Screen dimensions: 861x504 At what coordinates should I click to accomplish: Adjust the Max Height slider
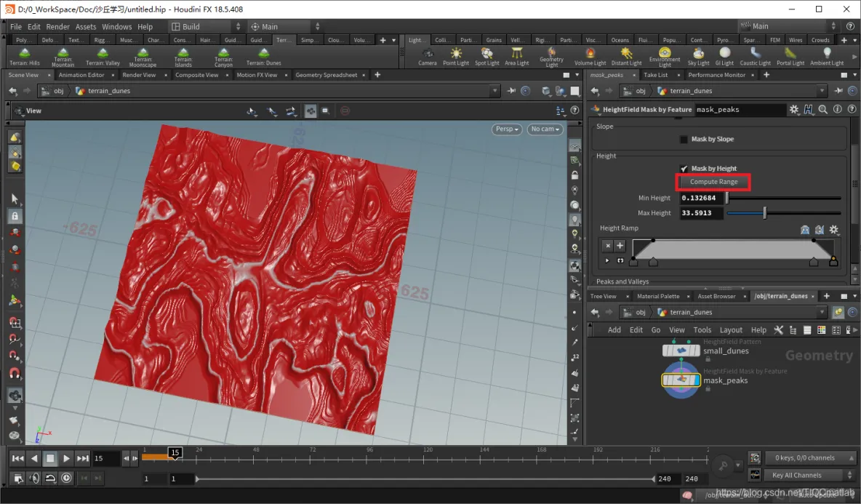click(784, 212)
